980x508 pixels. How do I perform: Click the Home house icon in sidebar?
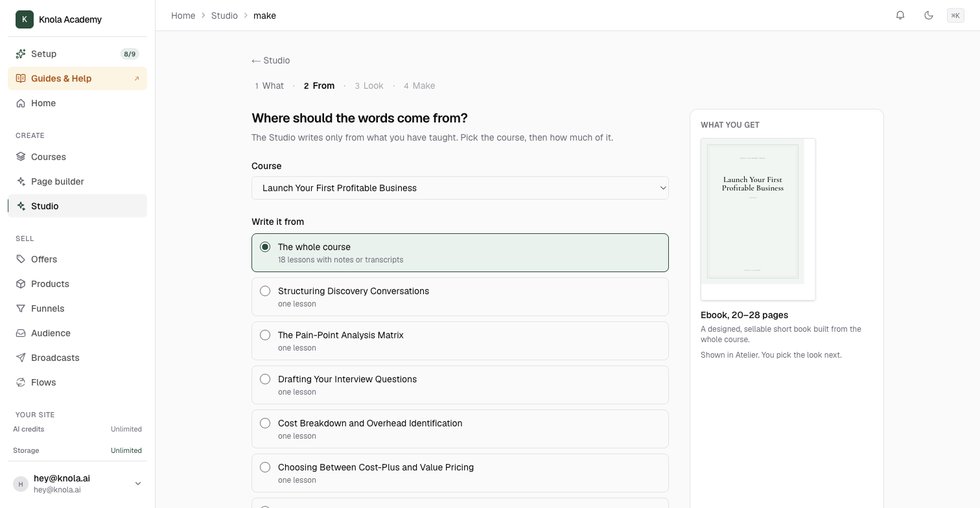point(21,103)
